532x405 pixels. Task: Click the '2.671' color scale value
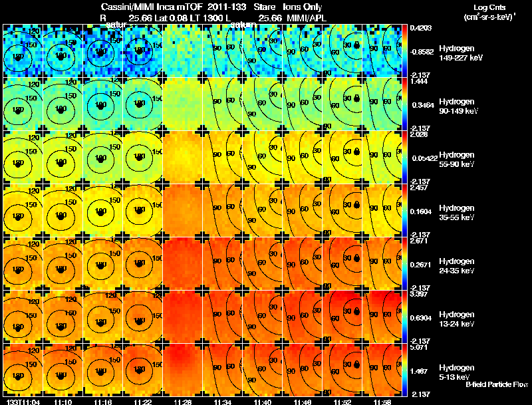[x=419, y=241]
